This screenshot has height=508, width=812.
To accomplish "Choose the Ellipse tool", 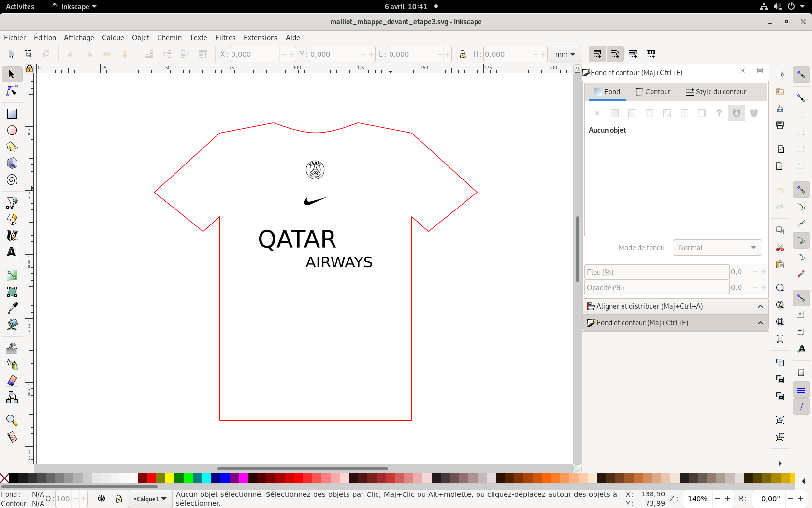I will (x=12, y=130).
